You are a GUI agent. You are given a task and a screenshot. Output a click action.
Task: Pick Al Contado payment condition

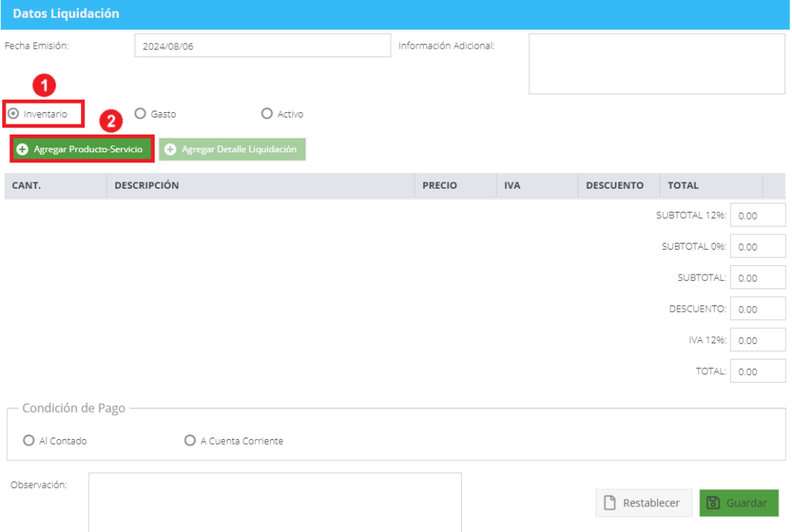(x=29, y=441)
